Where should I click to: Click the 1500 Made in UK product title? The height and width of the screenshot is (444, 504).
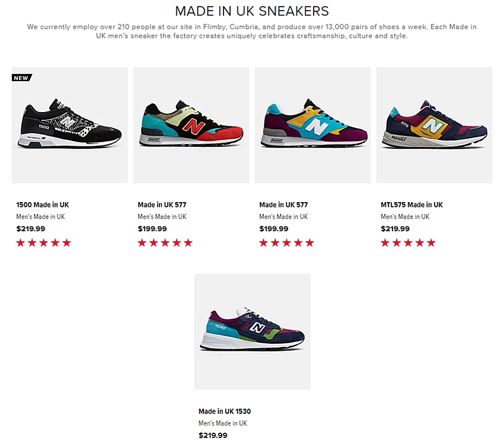tap(43, 205)
